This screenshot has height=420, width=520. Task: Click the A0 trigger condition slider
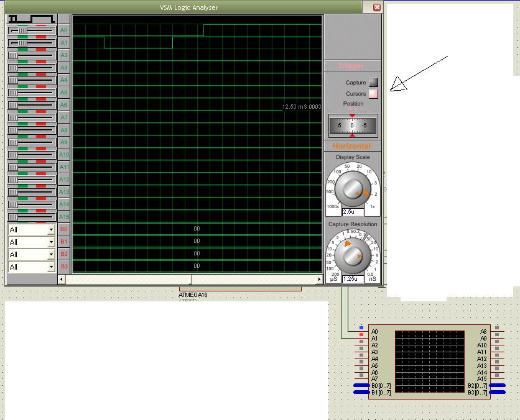31,30
